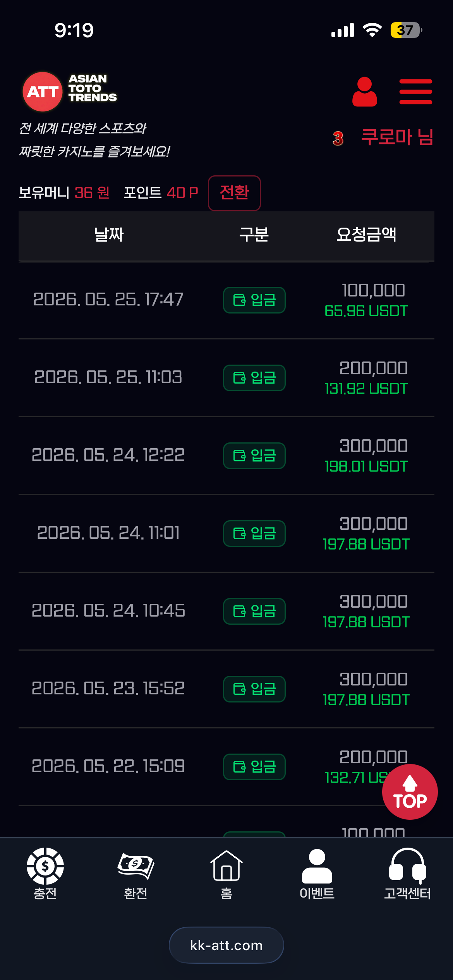453x980 pixels.
Task: Open the red user profile icon
Action: pos(364,92)
